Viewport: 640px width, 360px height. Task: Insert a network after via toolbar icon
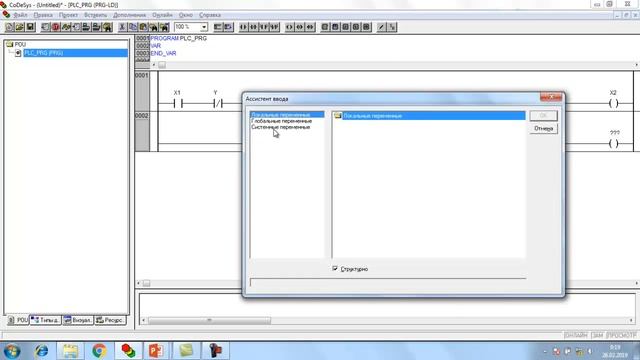click(x=228, y=27)
